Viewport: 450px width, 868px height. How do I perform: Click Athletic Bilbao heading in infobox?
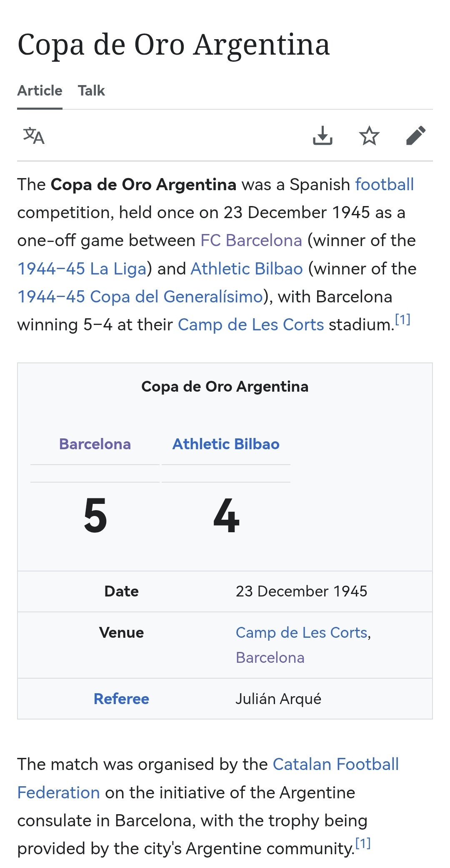(226, 444)
